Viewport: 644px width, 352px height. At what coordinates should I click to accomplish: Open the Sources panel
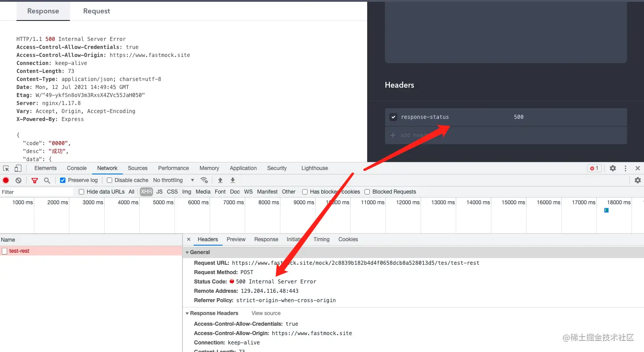click(138, 168)
